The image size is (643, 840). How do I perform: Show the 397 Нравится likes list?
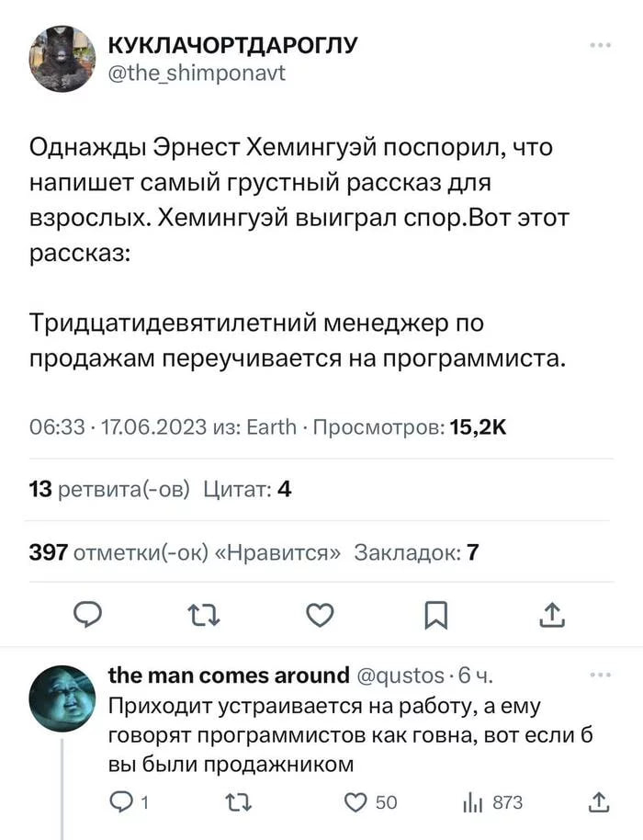click(185, 551)
